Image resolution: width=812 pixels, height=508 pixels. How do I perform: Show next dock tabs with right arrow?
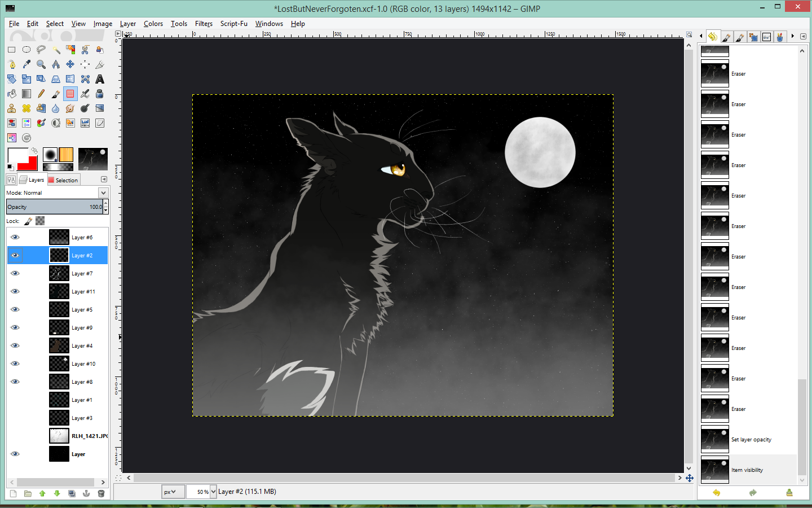click(793, 36)
